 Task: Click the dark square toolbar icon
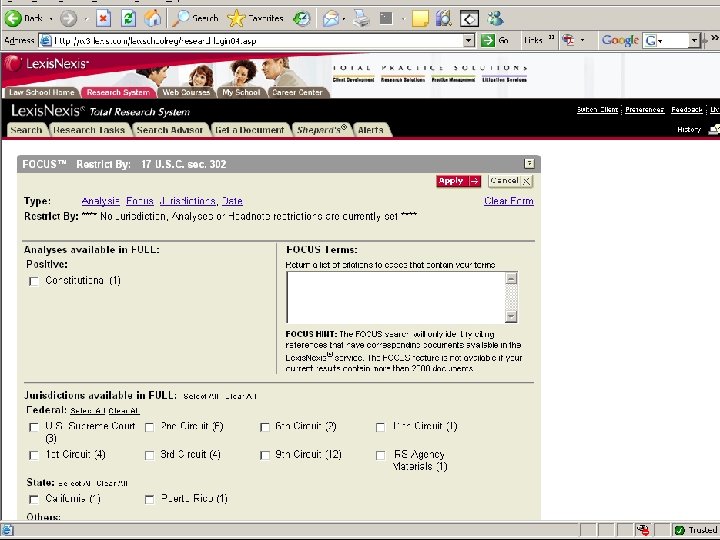pos(386,18)
